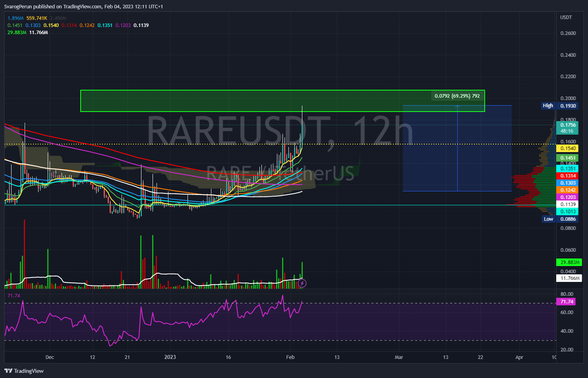Click the white 0.1139 price axis tag
The width and height of the screenshot is (588, 378).
coord(567,204)
